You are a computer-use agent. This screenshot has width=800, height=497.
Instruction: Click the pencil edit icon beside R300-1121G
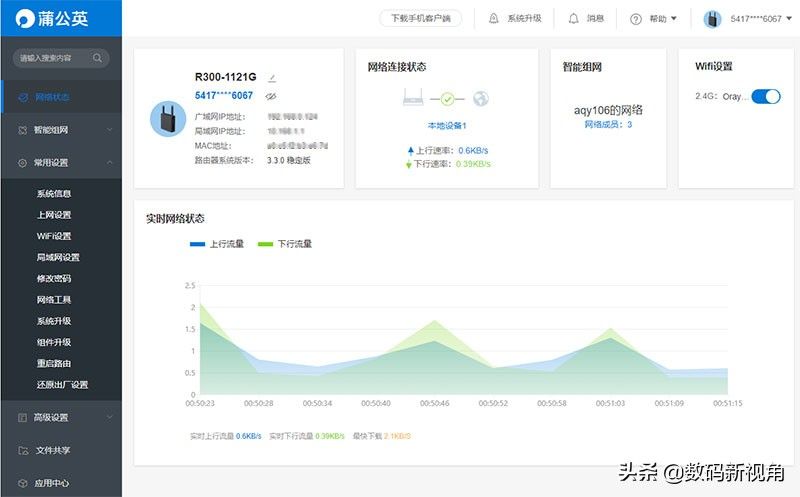coord(272,78)
